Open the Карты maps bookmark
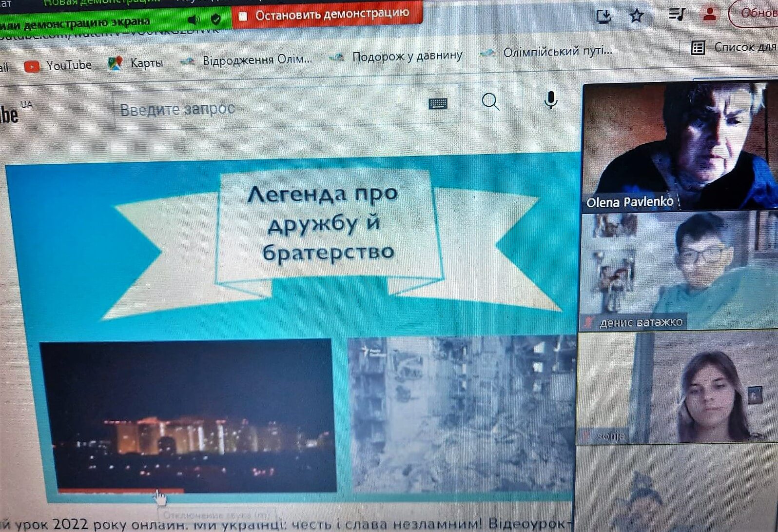This screenshot has height=532, width=778. (136, 63)
